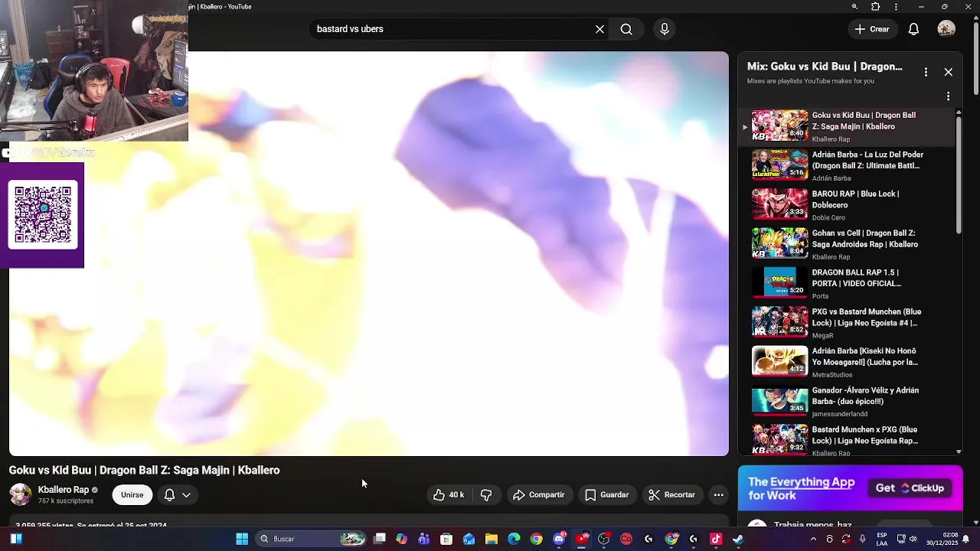Image resolution: width=980 pixels, height=551 pixels.
Task: Click the Crear button
Action: 871,29
